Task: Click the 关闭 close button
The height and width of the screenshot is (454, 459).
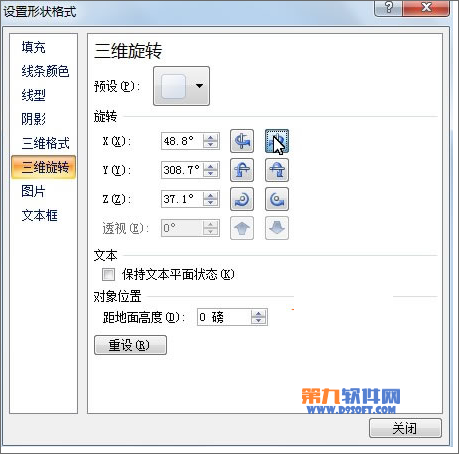Action: pyautogui.click(x=405, y=428)
